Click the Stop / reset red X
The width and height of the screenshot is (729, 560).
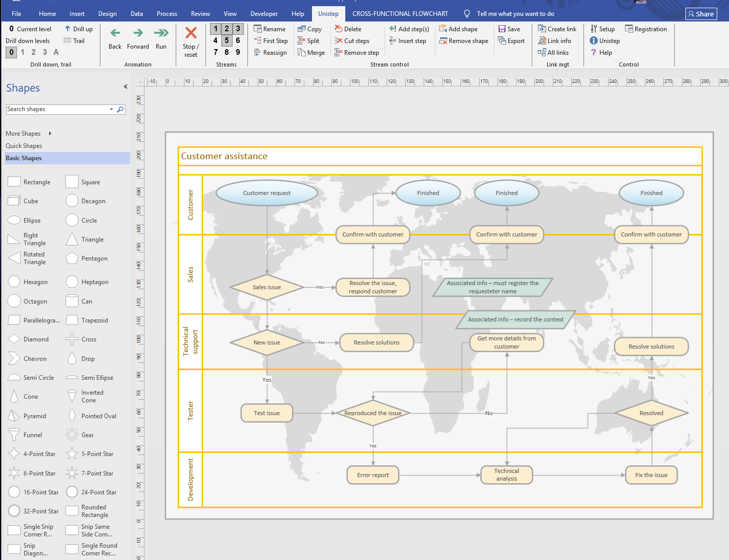(191, 33)
